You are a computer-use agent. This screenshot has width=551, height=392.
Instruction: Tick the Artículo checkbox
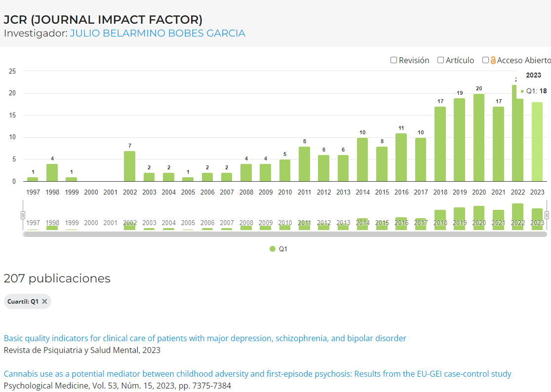point(440,60)
